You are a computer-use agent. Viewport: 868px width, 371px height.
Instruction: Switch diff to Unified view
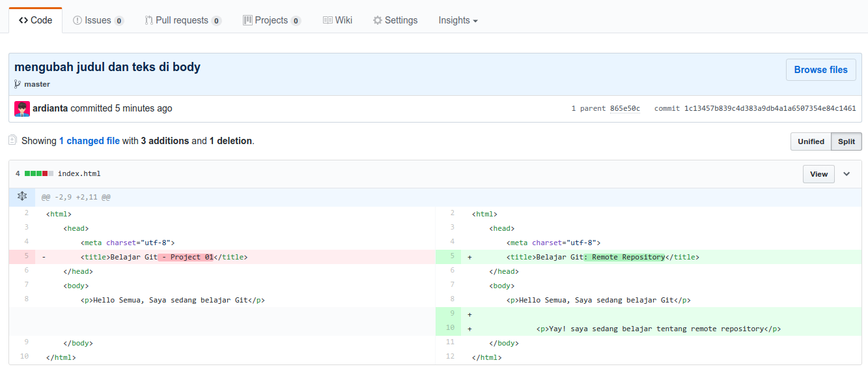811,141
